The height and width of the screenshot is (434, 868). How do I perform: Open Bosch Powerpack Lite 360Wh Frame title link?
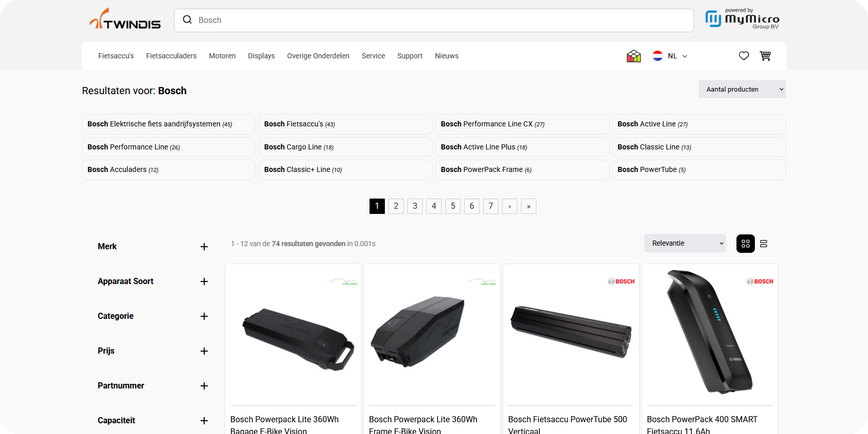pos(423,425)
